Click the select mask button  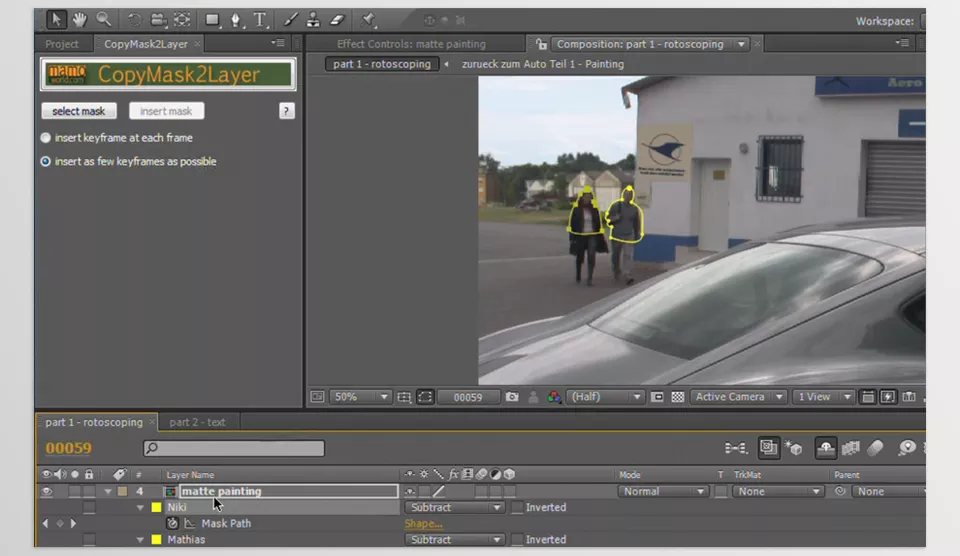coord(78,111)
